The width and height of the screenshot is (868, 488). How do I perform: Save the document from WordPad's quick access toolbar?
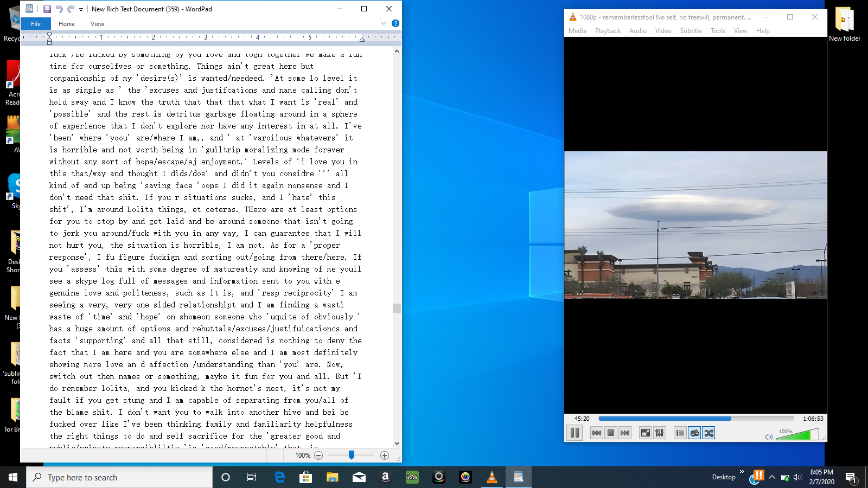click(47, 9)
